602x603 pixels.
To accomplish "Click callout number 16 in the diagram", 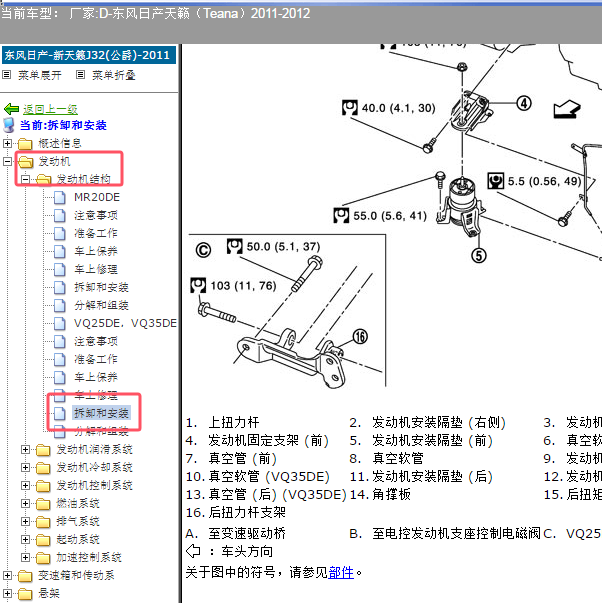I will click(360, 337).
